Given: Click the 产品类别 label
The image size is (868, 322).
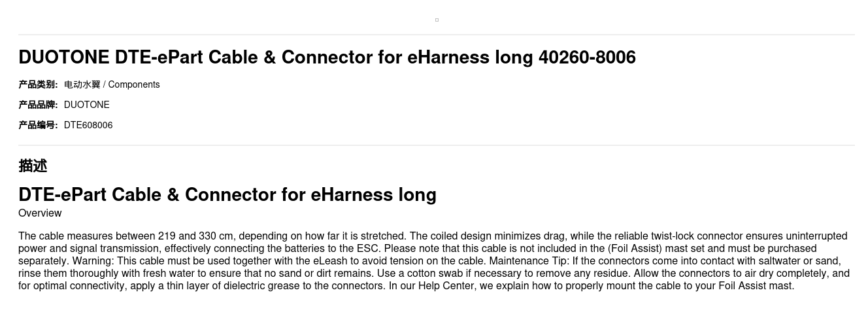Looking at the screenshot, I should tap(38, 84).
